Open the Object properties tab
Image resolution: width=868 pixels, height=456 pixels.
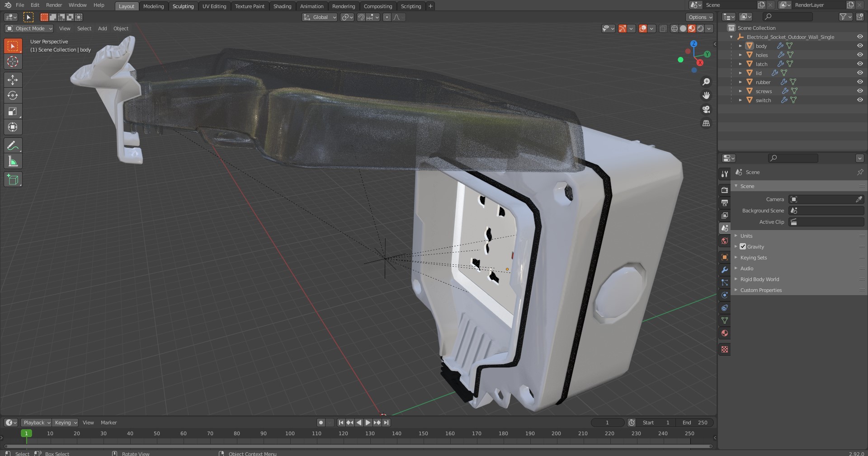coord(725,257)
